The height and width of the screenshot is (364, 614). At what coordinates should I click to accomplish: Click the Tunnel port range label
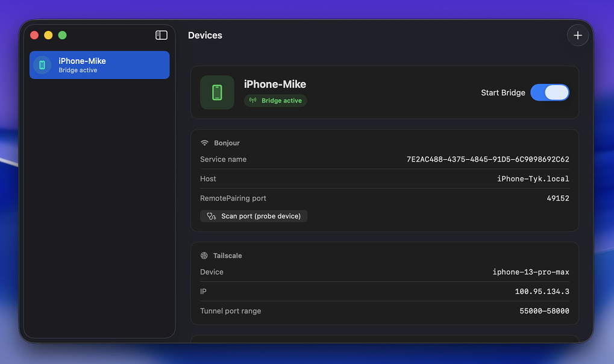(230, 311)
